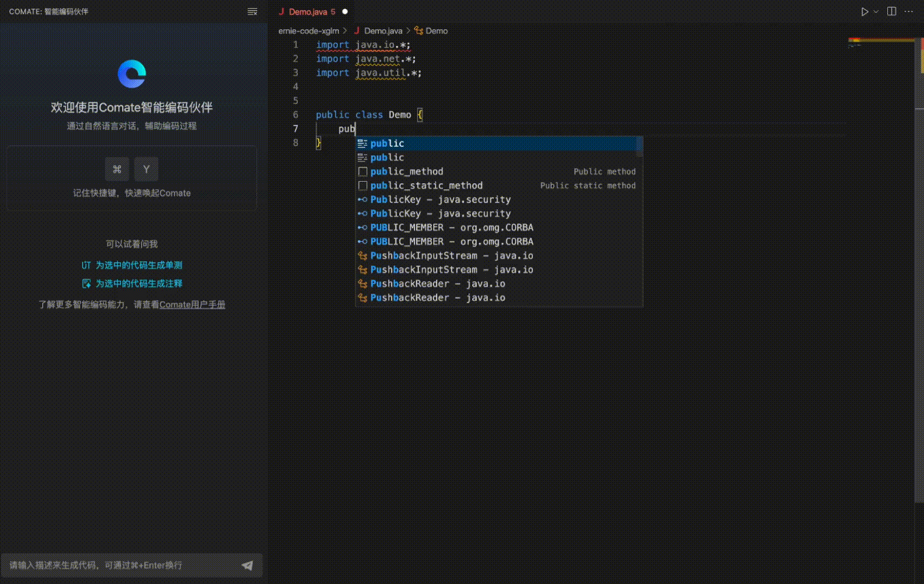Open the Demo class breadcrumb
Screen dimensions: 924x584
437,31
